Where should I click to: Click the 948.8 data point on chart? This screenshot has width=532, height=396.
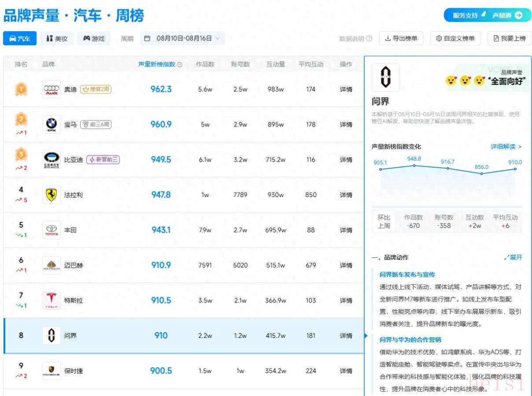pos(414,165)
